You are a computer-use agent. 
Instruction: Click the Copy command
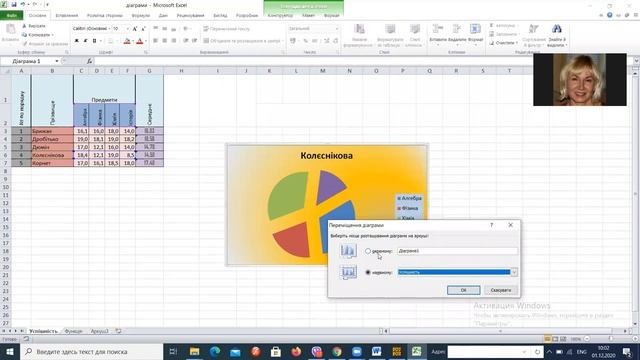click(37, 35)
